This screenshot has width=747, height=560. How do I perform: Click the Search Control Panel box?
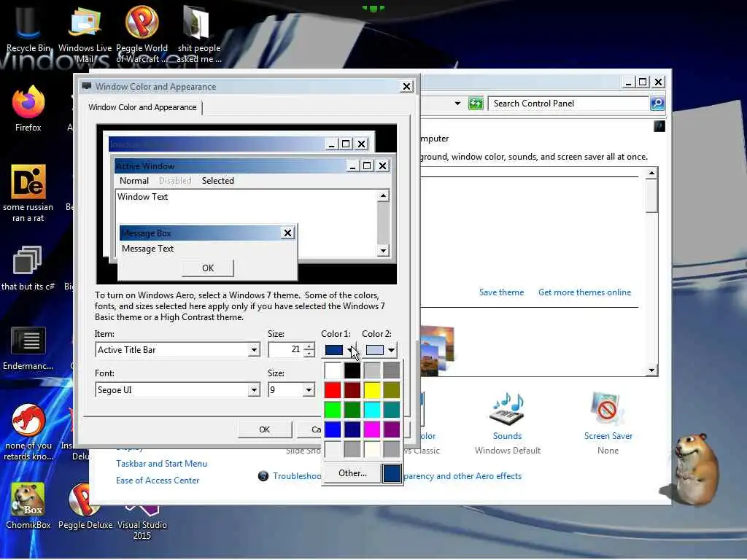coord(569,104)
